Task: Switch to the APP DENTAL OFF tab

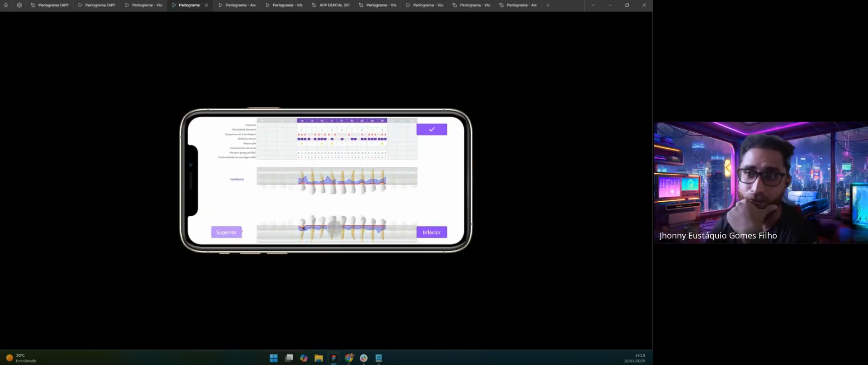Action: coord(331,5)
